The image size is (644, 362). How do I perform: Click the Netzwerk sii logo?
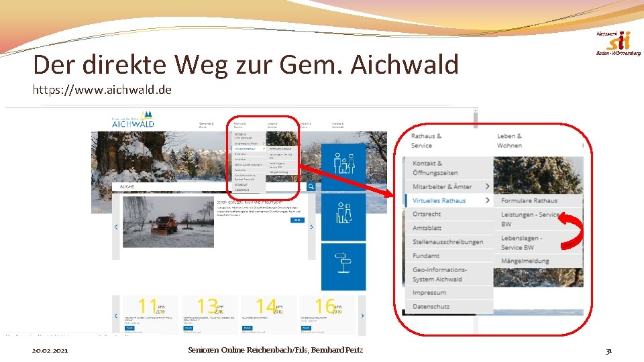619,43
